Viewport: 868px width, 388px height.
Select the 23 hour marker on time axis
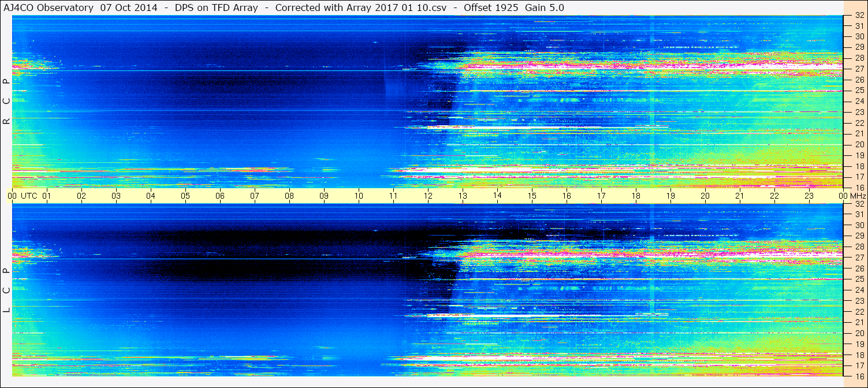coord(809,196)
